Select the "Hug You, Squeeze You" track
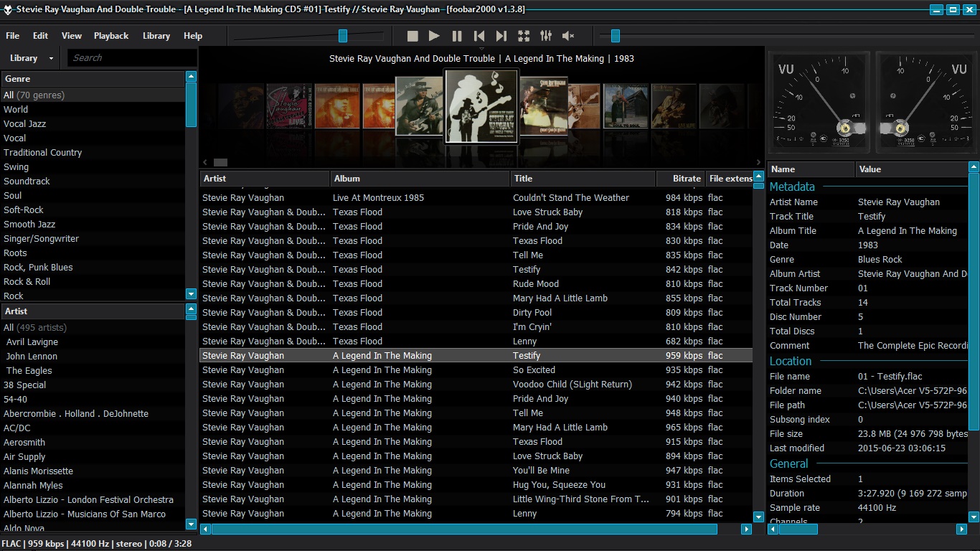The image size is (980, 551). coord(476,485)
